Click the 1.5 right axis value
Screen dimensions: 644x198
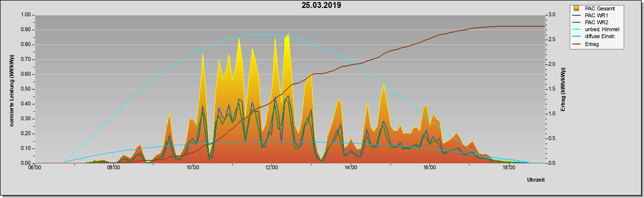(x=551, y=89)
